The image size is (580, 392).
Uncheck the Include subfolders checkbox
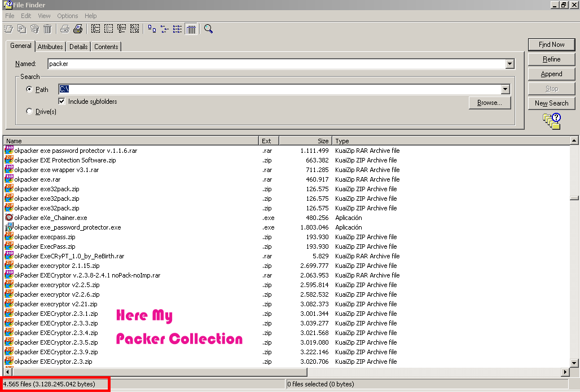62,102
